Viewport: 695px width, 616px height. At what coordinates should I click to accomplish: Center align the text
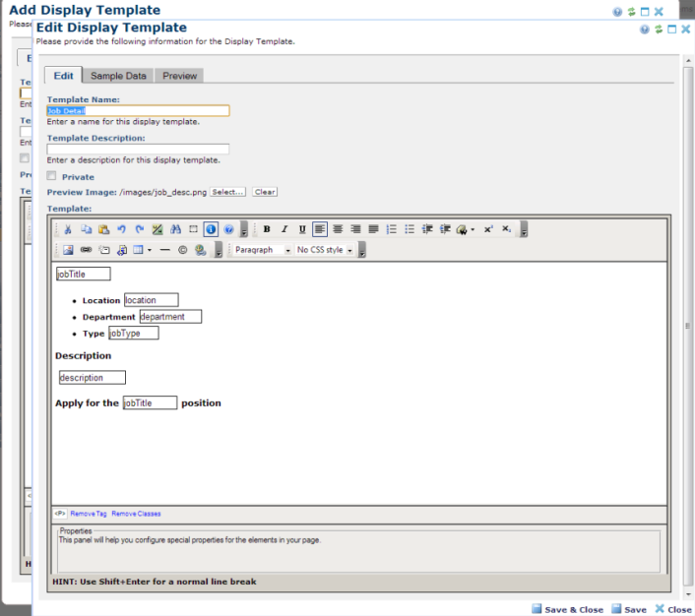tap(338, 229)
